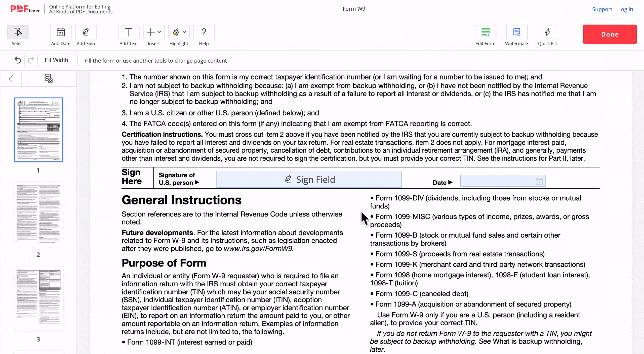The image size is (644, 354).
Task: Click the Watermark tool
Action: (517, 32)
